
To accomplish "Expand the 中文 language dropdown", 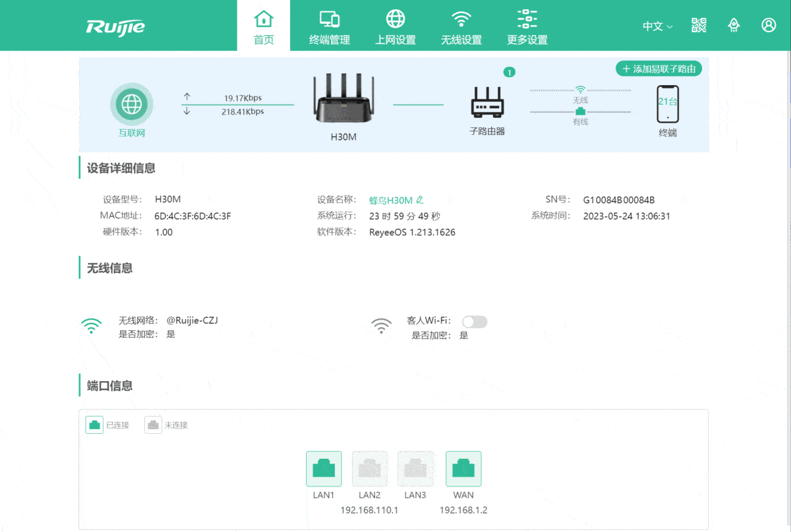I will click(657, 26).
